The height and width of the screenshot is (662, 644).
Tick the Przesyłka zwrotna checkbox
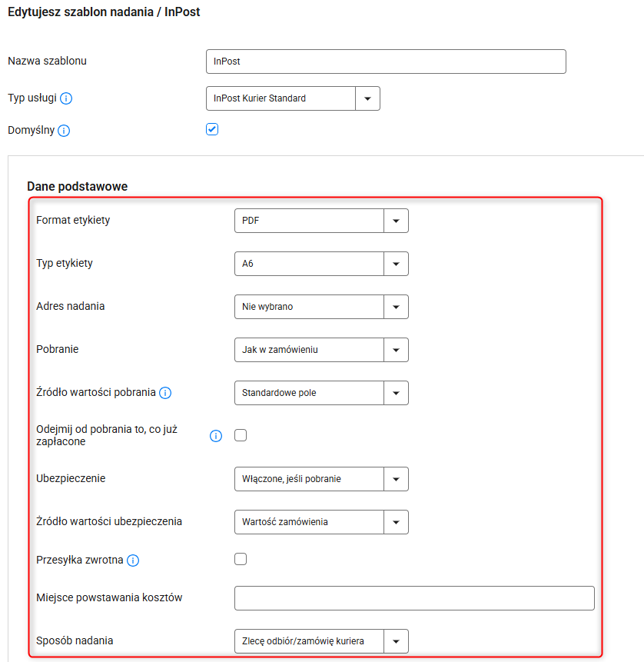(241, 559)
